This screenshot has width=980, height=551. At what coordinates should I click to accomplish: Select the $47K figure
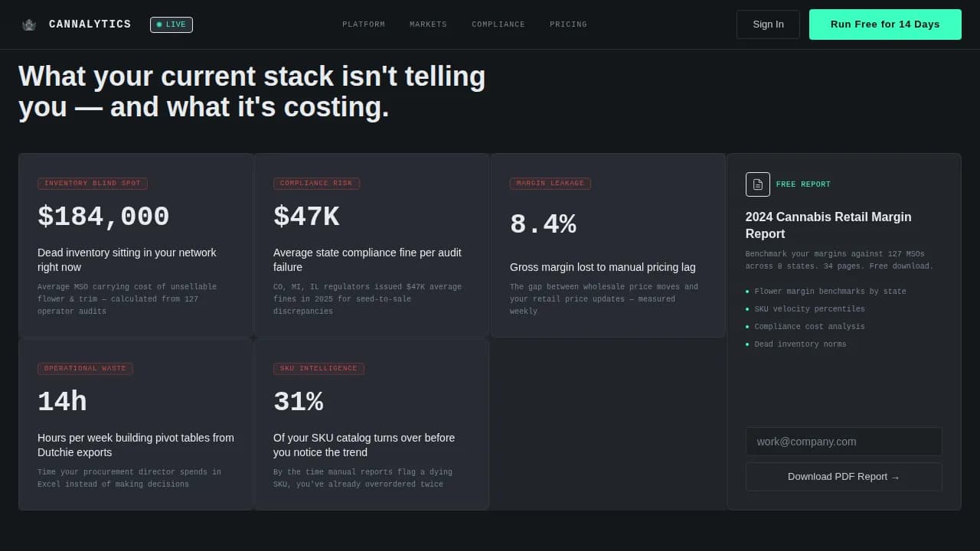[306, 217]
